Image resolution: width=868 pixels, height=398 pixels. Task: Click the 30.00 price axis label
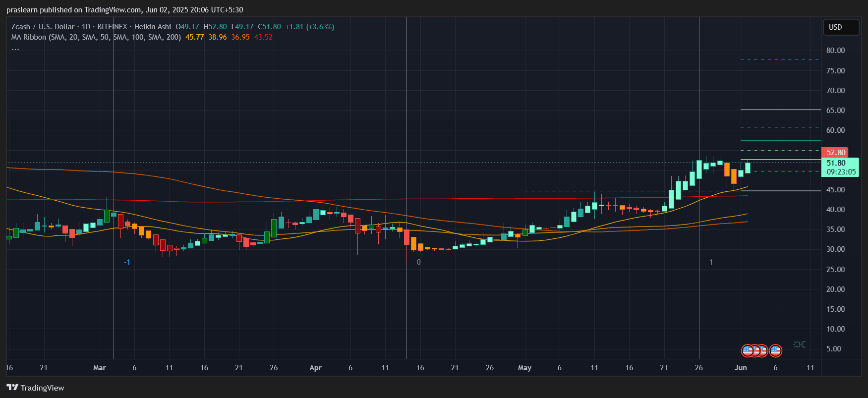836,249
